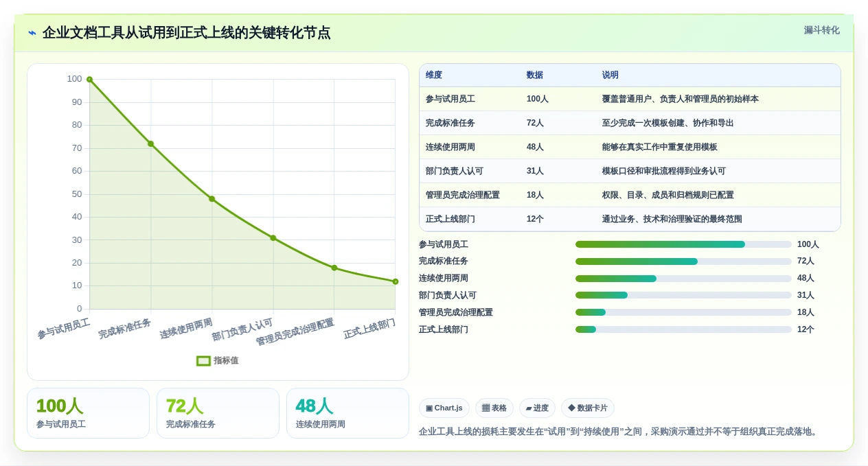The image size is (868, 466).
Task: Click the chart point for 连续使用两周
Action: coord(212,199)
